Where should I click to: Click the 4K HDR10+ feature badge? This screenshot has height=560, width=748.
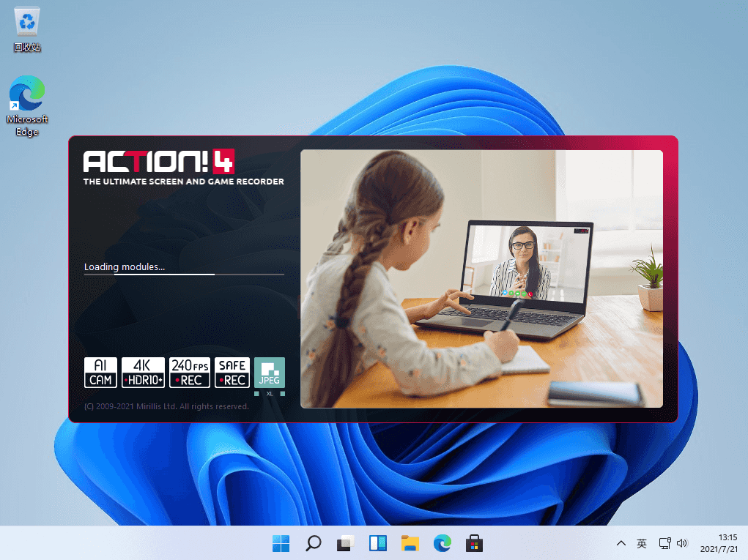click(x=143, y=372)
